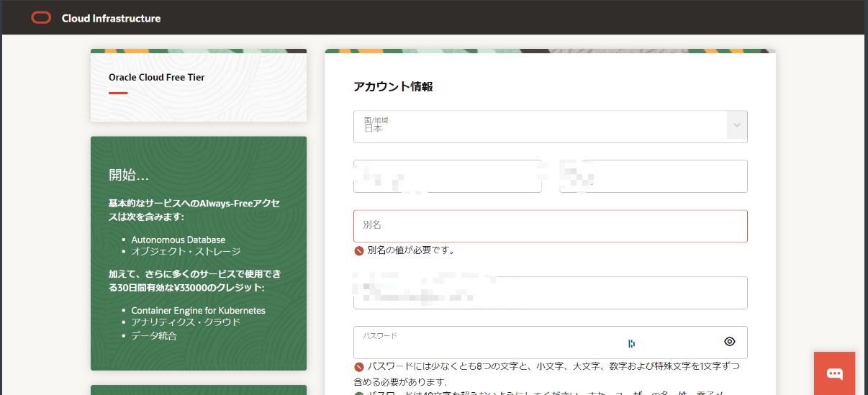
Task: Click the blurred email input field
Action: (x=550, y=293)
